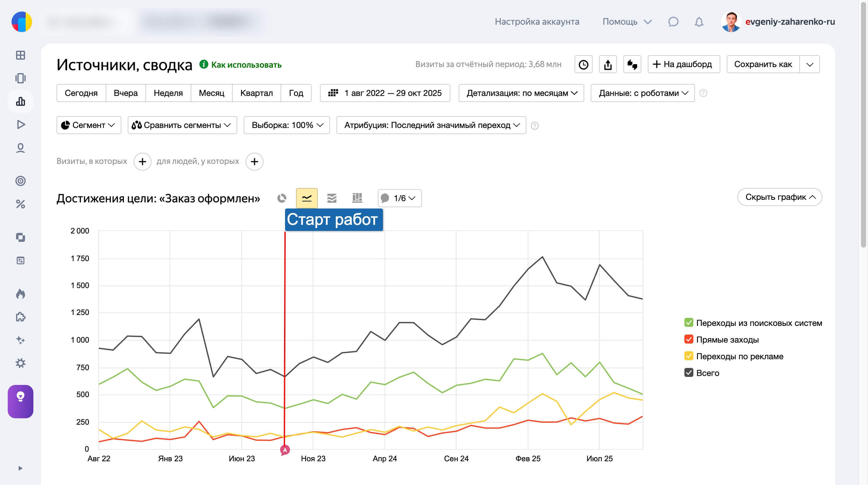Uncheck the Переходы из поисковых систем checkbox
868x485 pixels.
click(x=689, y=323)
